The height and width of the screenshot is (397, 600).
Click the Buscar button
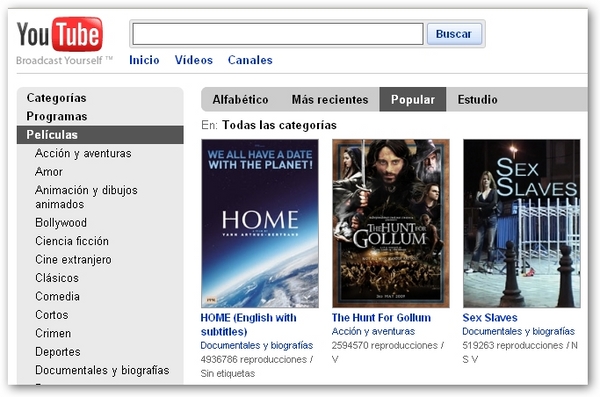[x=454, y=34]
